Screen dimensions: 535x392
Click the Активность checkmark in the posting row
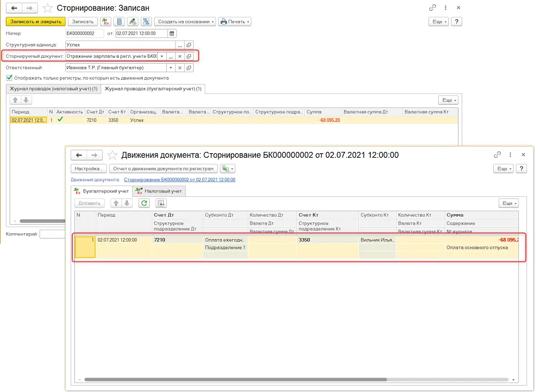[x=60, y=119]
